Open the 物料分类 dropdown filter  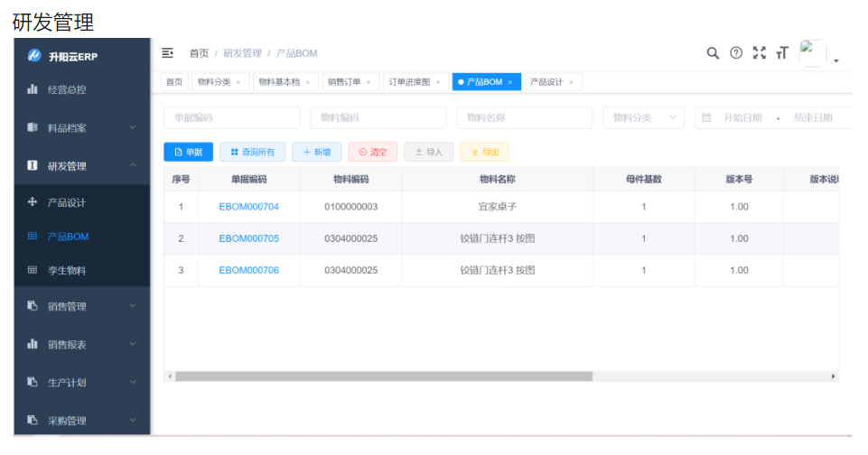[643, 118]
